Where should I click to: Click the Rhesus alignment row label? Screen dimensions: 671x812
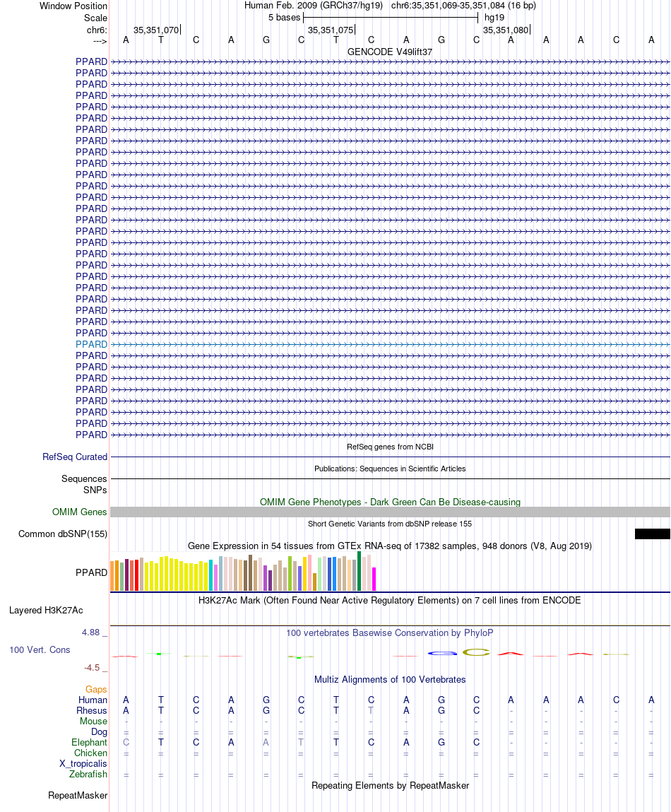pyautogui.click(x=92, y=710)
